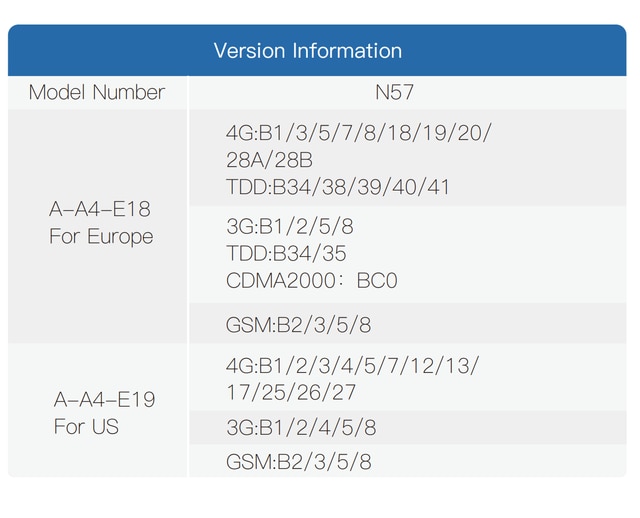The image size is (640, 518).
Task: Select the 'BC0' value
Action: click(x=377, y=281)
